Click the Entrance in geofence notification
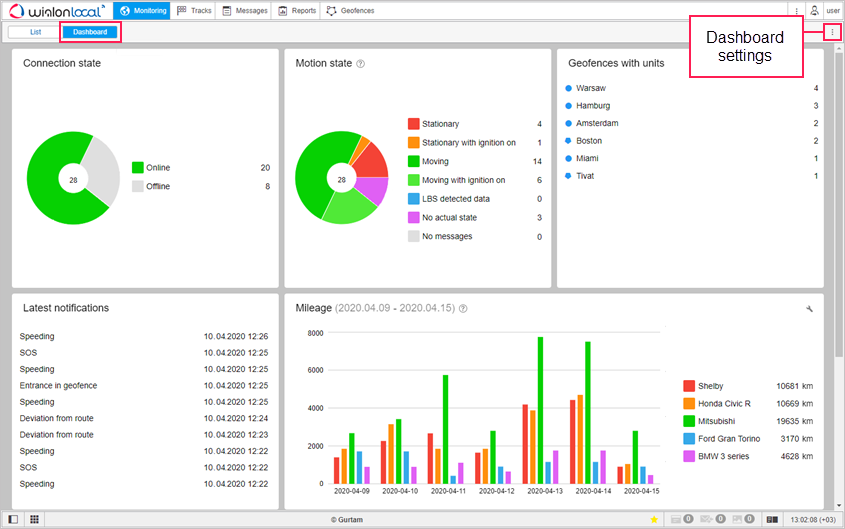Screen dimensions: 845x529 point(144,386)
